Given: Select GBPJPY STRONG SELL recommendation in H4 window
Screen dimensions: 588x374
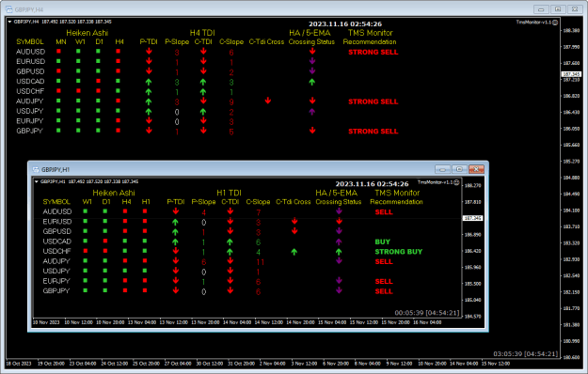Looking at the screenshot, I should click(373, 132).
